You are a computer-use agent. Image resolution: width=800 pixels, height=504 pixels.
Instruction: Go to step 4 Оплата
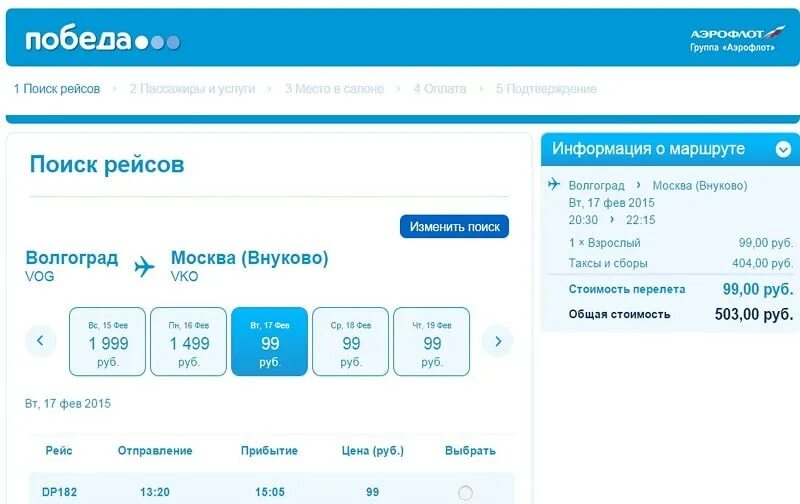(440, 89)
